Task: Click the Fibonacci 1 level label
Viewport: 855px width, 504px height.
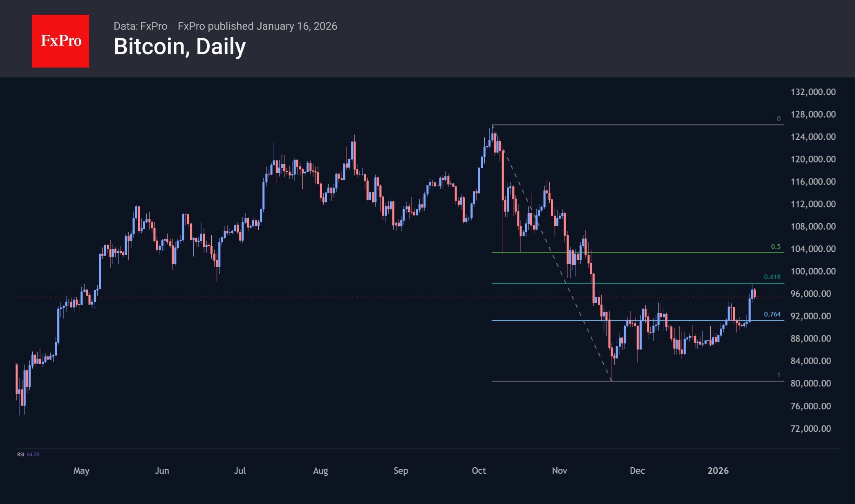Action: [779, 375]
